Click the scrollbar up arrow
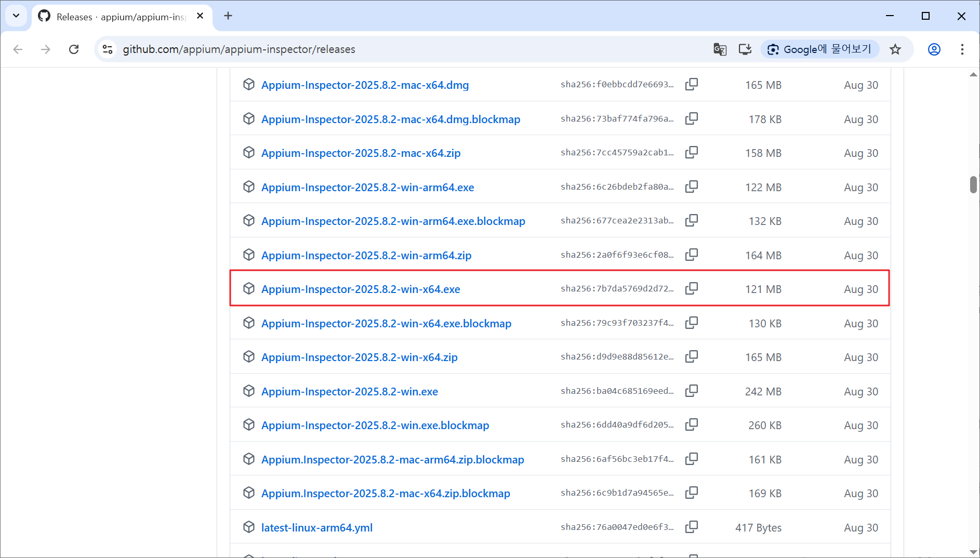Viewport: 980px width, 558px height. click(x=973, y=75)
